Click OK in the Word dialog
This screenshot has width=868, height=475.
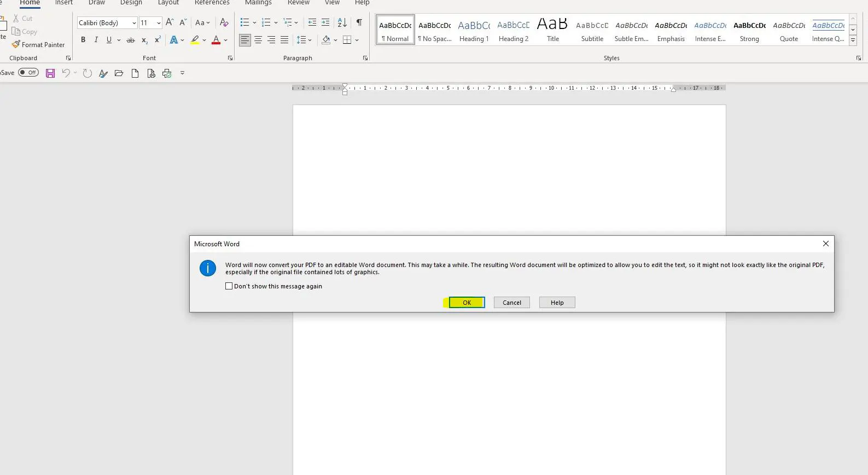click(x=467, y=303)
